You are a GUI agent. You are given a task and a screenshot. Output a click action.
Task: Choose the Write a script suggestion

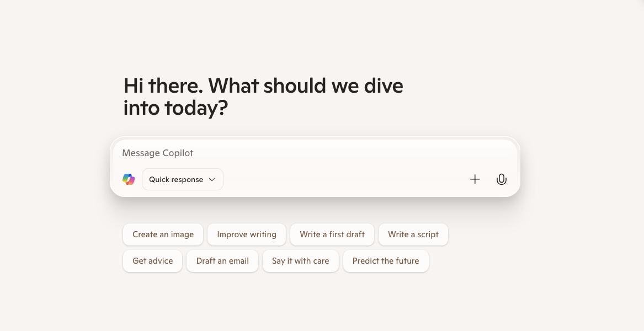[413, 234]
